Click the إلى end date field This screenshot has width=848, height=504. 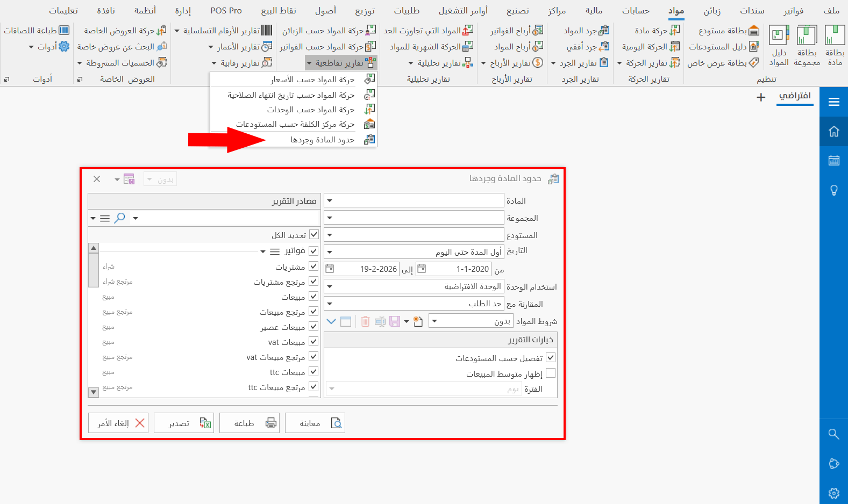[362, 269]
